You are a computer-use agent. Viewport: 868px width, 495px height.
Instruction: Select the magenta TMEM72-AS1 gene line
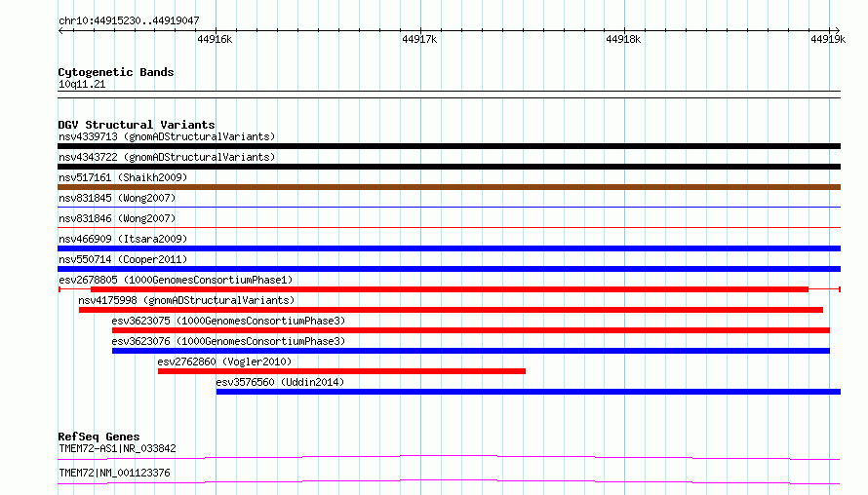(x=449, y=457)
